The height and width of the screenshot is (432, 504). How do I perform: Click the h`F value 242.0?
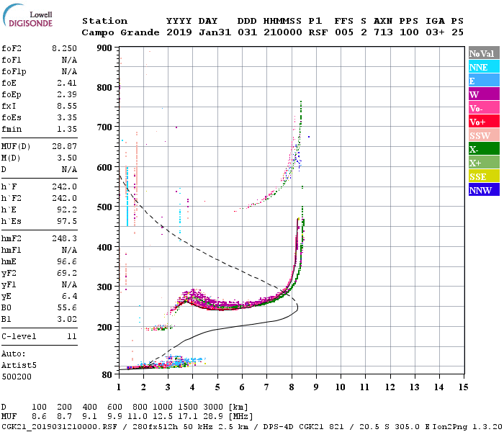click(64, 186)
